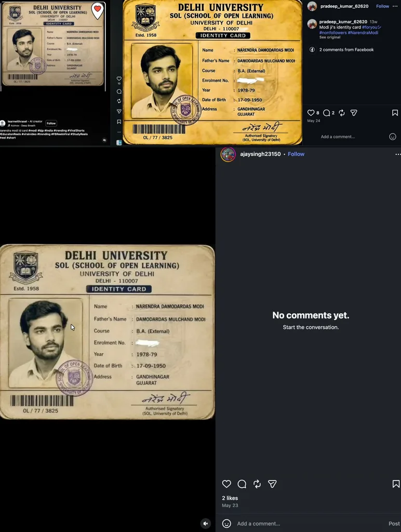Image resolution: width=401 pixels, height=532 pixels.
Task: Open more options on pradeep_kumar_62620 post
Action: pyautogui.click(x=395, y=6)
